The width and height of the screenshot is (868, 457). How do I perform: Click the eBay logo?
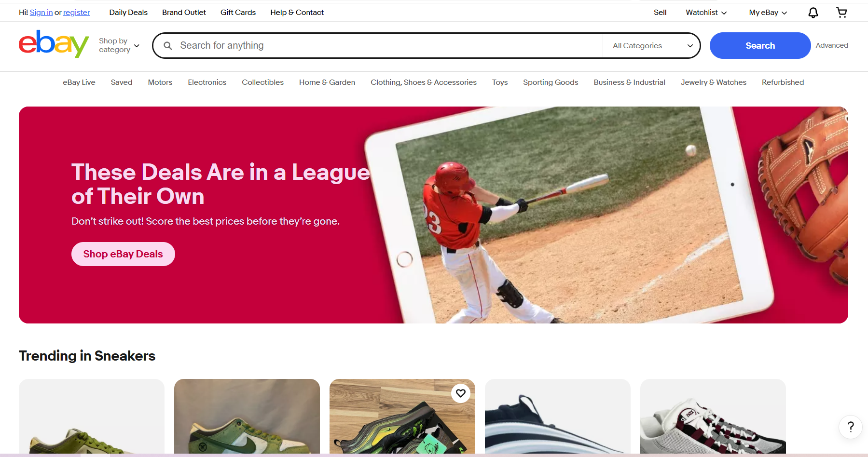(x=54, y=44)
